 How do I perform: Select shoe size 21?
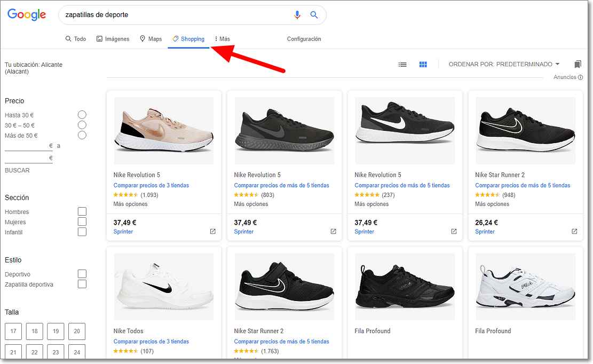tap(13, 352)
